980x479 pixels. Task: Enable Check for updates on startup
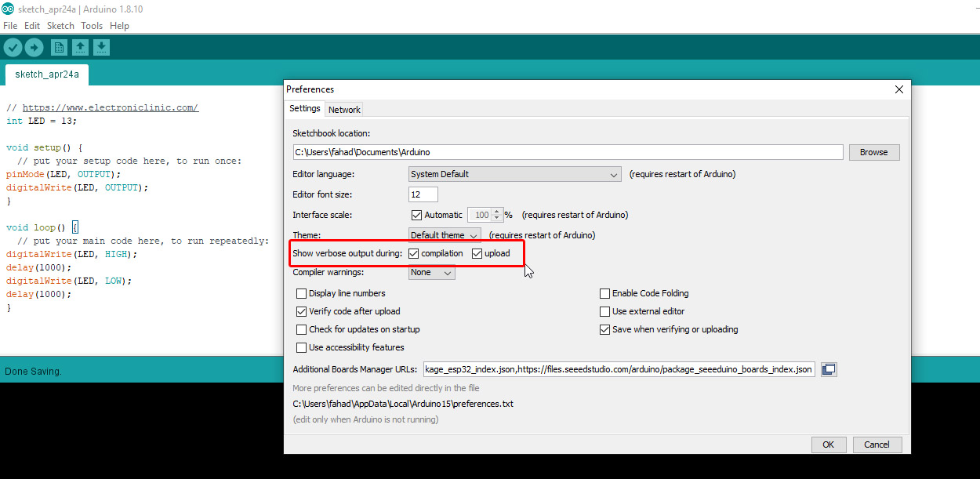(302, 329)
